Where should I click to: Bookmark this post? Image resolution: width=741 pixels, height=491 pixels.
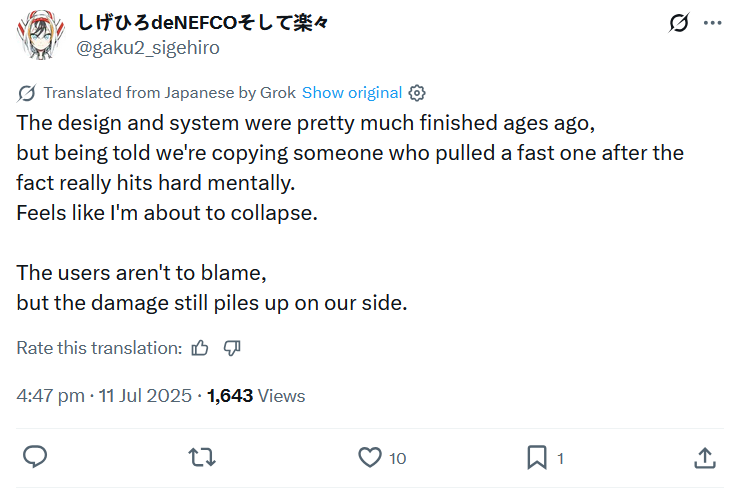point(537,458)
